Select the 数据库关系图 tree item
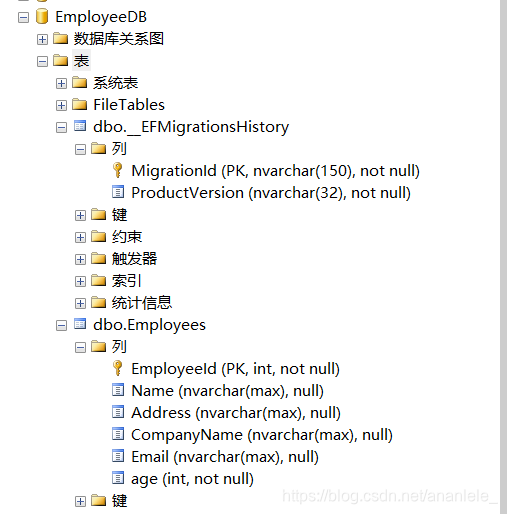 tap(119, 39)
